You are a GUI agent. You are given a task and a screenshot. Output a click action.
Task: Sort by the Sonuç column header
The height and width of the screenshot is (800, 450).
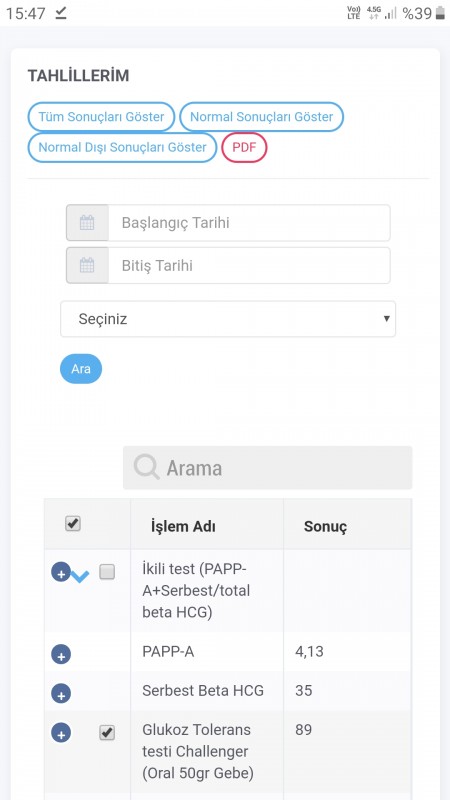tap(326, 526)
